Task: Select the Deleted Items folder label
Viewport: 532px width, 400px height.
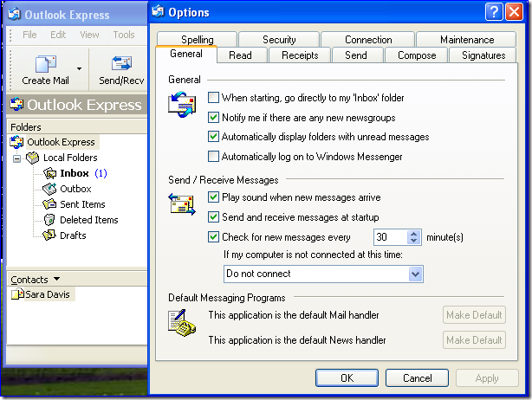Action: point(89,220)
